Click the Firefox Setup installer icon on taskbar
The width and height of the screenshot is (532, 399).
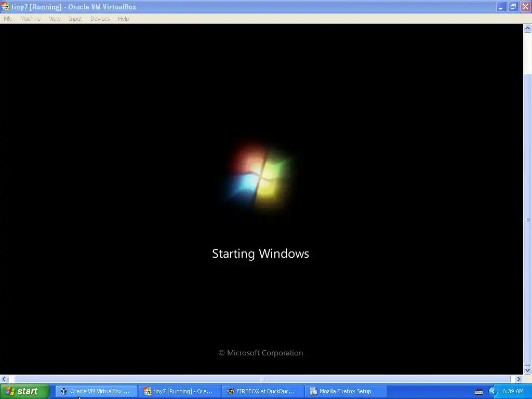[x=313, y=391]
